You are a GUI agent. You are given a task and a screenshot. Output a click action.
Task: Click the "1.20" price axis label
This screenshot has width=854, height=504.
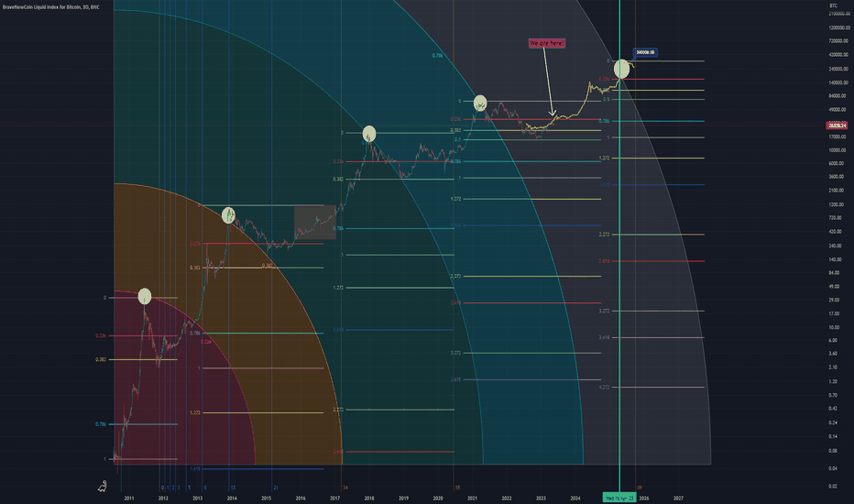coord(833,381)
